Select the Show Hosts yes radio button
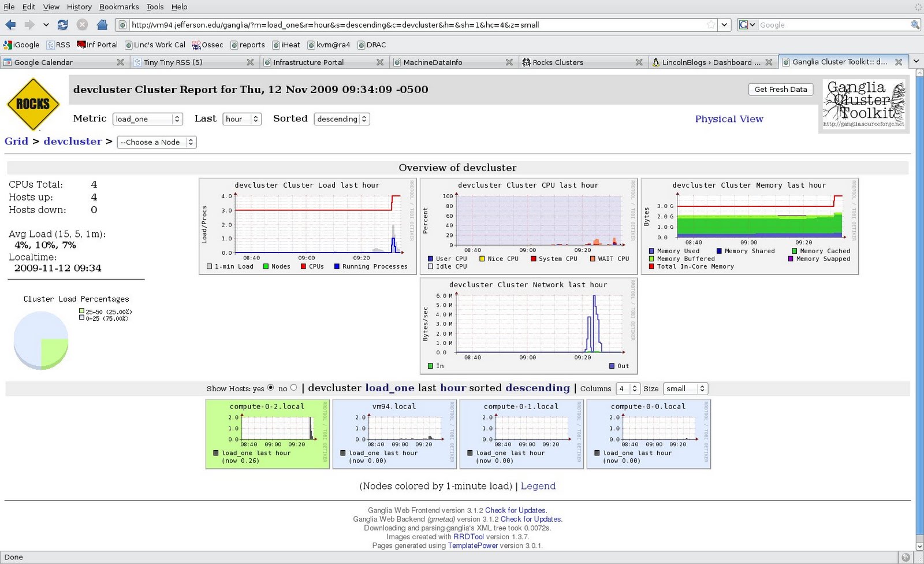Image resolution: width=924 pixels, height=564 pixels. pyautogui.click(x=270, y=388)
